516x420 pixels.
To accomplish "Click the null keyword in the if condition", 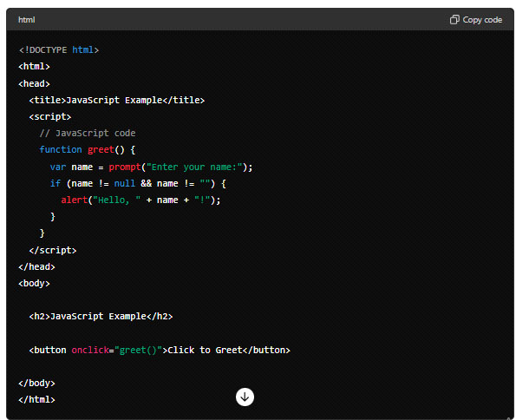I will (124, 183).
